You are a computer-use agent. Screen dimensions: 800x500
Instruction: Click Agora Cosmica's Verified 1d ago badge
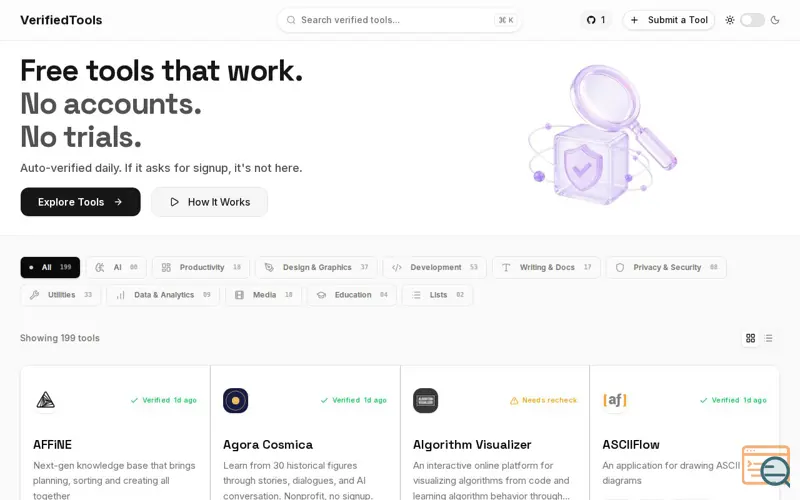[x=353, y=400]
